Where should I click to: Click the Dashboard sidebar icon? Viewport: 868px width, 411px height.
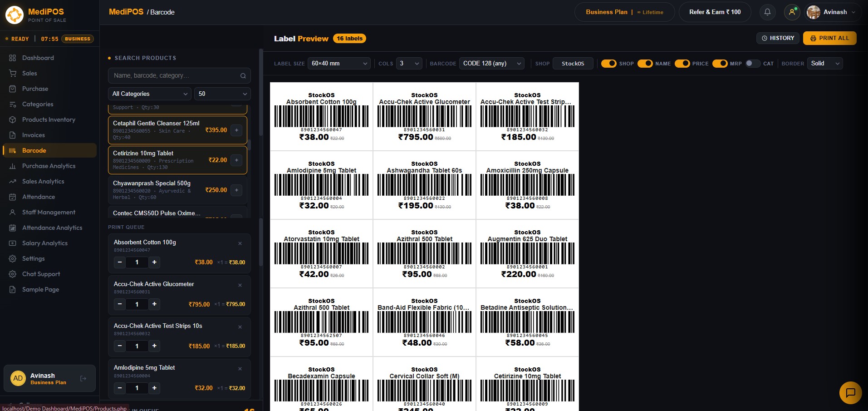pyautogui.click(x=13, y=58)
